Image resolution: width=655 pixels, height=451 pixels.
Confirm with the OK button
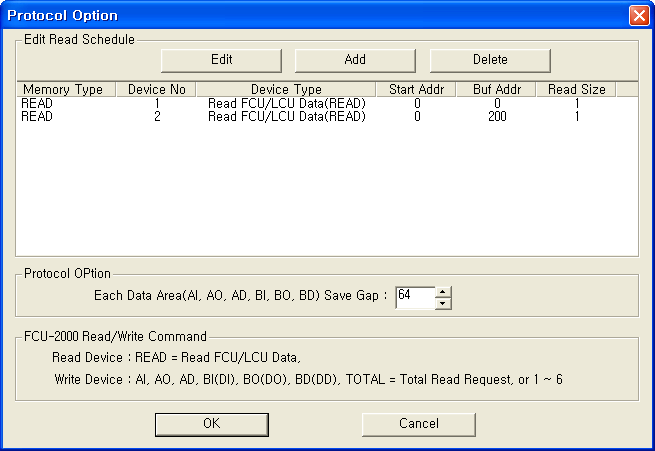212,424
